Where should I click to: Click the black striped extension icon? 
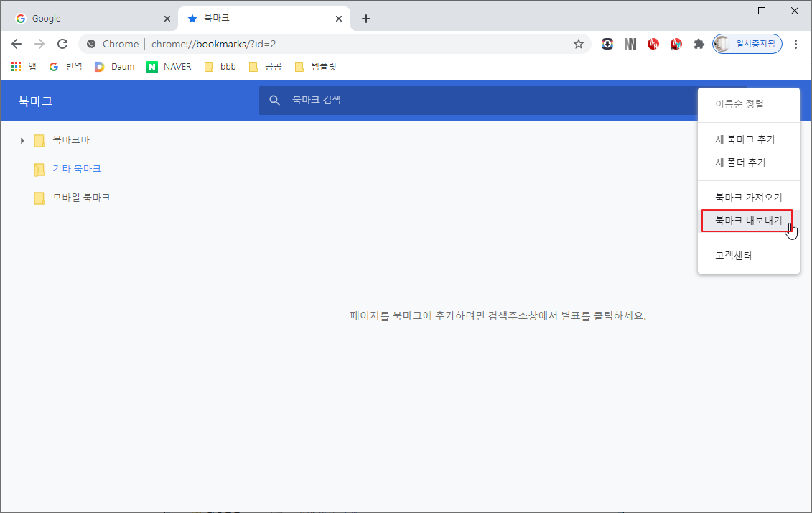click(x=630, y=44)
